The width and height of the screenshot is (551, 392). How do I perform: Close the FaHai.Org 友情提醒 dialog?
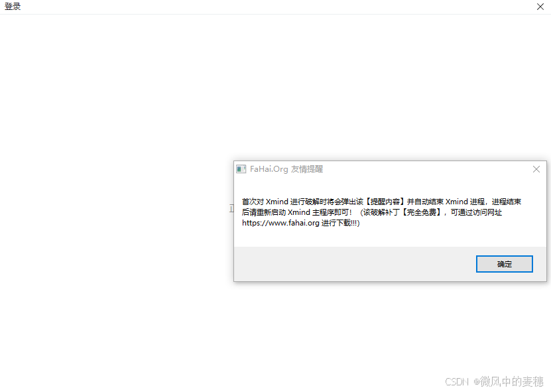pos(536,169)
